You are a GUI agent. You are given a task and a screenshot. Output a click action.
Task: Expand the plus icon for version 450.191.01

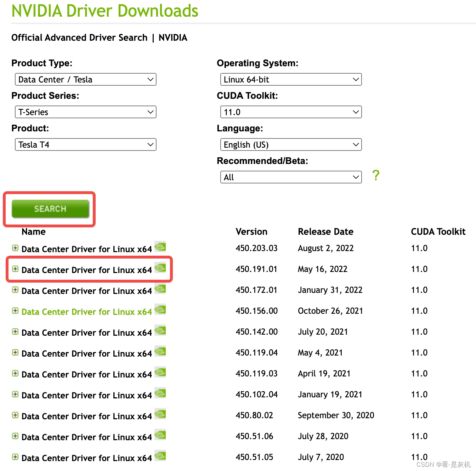(15, 269)
